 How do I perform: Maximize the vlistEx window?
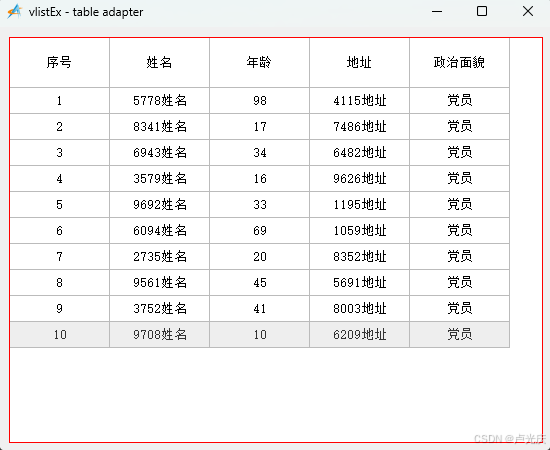[x=482, y=12]
